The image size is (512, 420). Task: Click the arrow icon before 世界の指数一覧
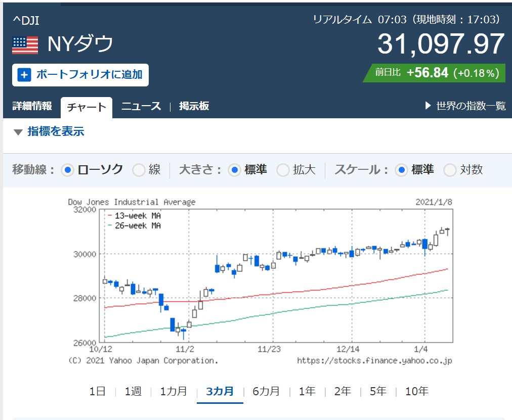(x=428, y=106)
